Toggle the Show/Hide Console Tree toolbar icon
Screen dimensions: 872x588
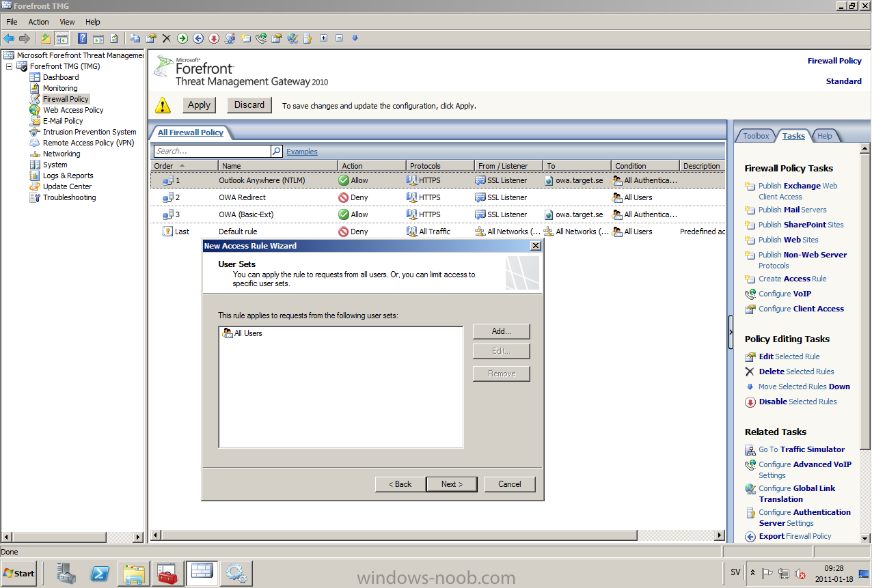[x=62, y=38]
